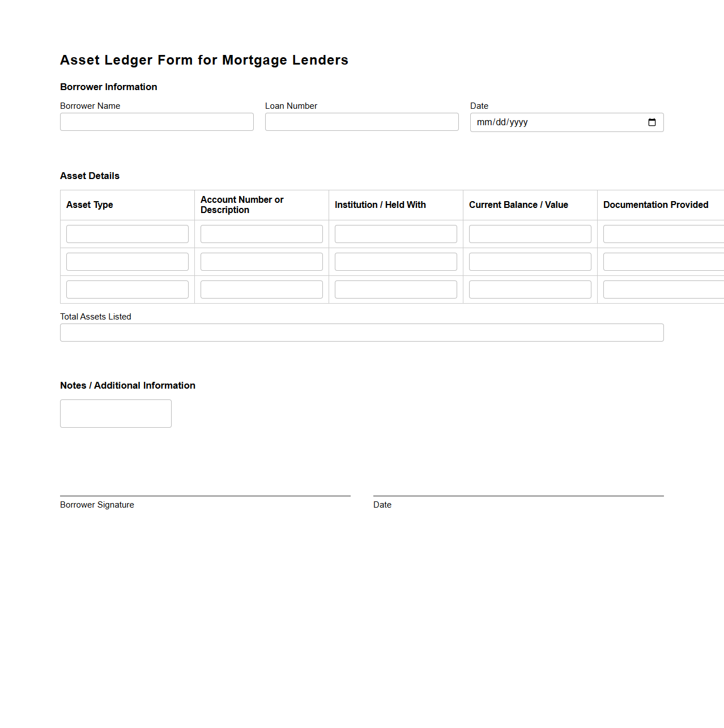Click the first Asset Type input box
Image resolution: width=724 pixels, height=728 pixels.
pos(127,233)
